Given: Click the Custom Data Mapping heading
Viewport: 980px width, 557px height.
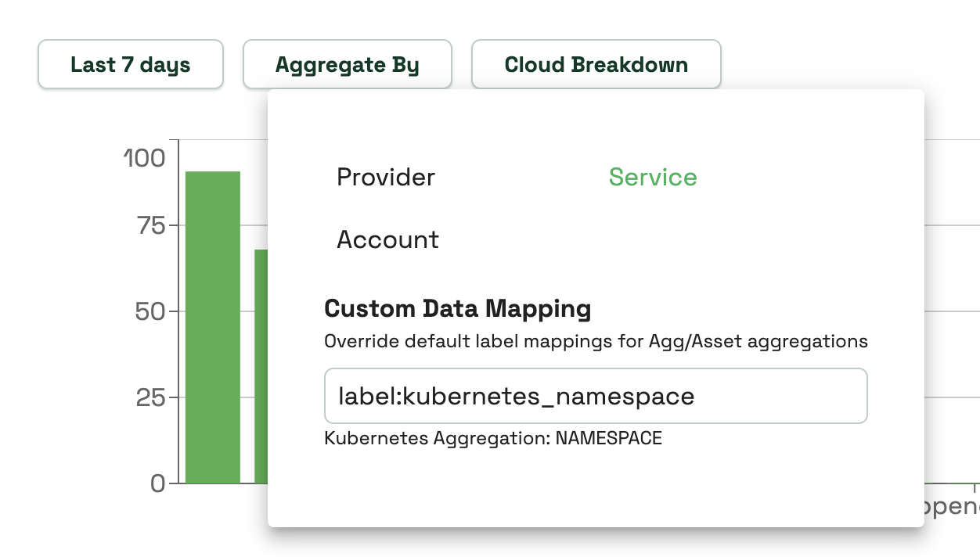Looking at the screenshot, I should pyautogui.click(x=458, y=308).
